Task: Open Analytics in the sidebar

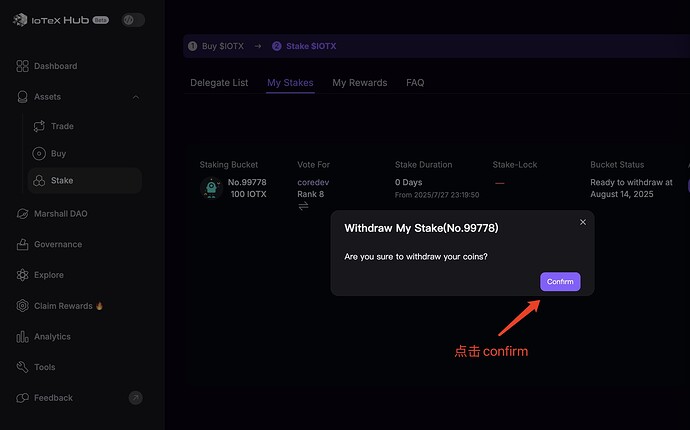Action: pos(52,337)
